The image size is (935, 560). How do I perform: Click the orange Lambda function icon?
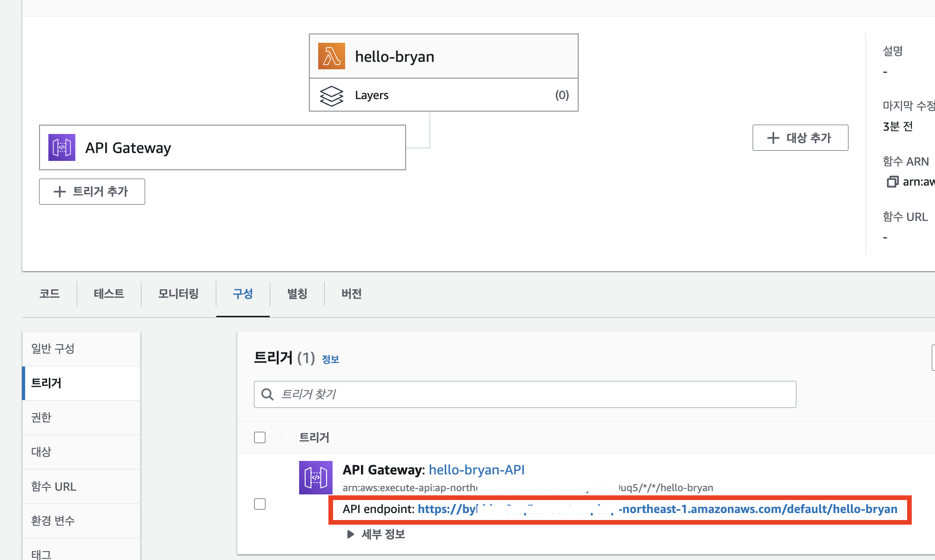pyautogui.click(x=331, y=56)
